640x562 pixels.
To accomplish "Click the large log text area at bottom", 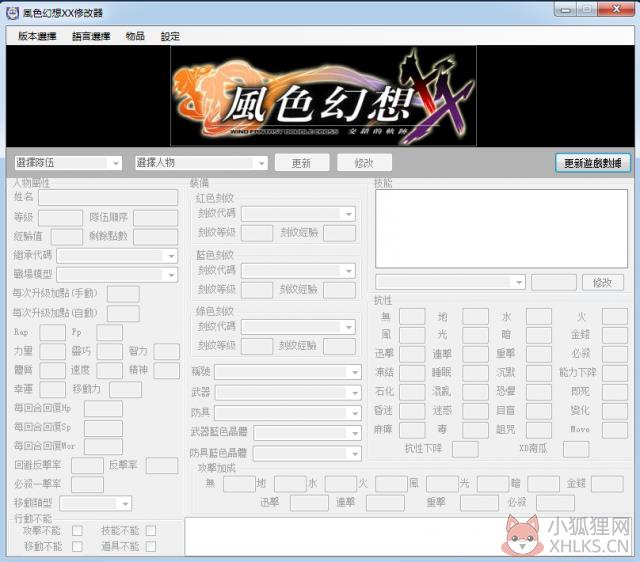I will 408,537.
